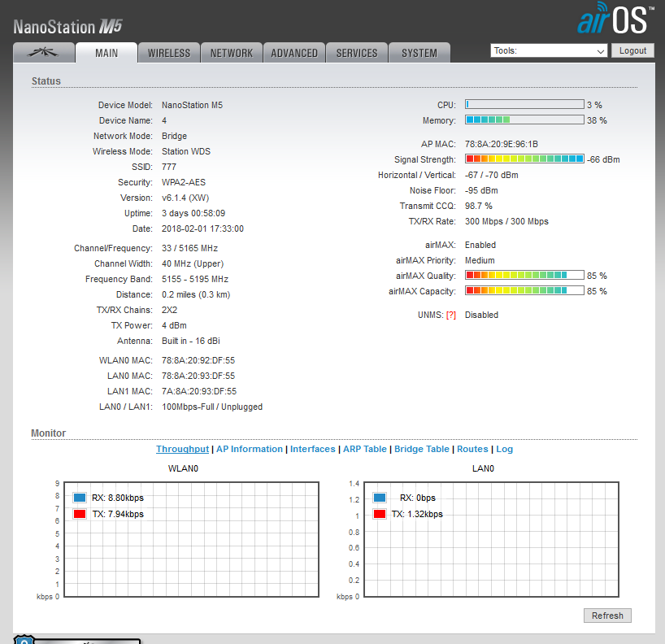Click the date 2018-02-01 17:33:00
Viewport: 665px width, 644px height.
(202, 228)
